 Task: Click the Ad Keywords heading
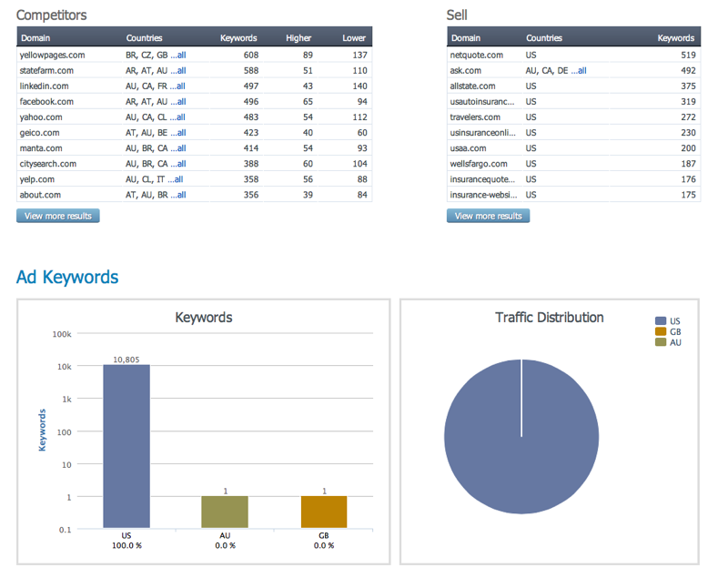(67, 277)
